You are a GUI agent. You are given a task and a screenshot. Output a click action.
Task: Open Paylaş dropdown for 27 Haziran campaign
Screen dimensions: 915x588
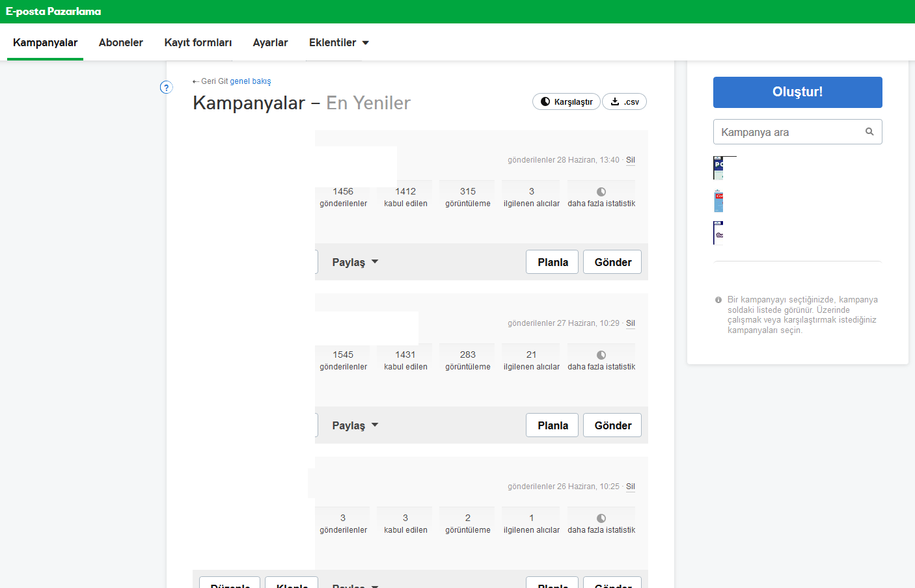point(355,425)
